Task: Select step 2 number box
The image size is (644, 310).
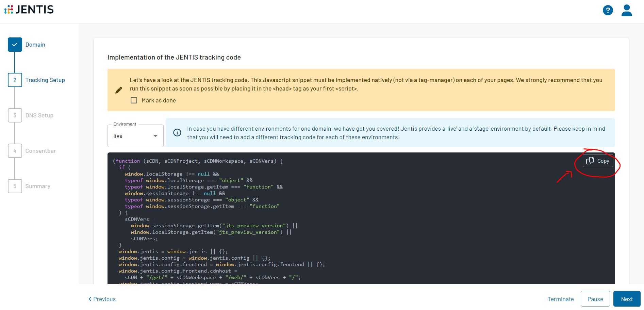Action: 15,80
